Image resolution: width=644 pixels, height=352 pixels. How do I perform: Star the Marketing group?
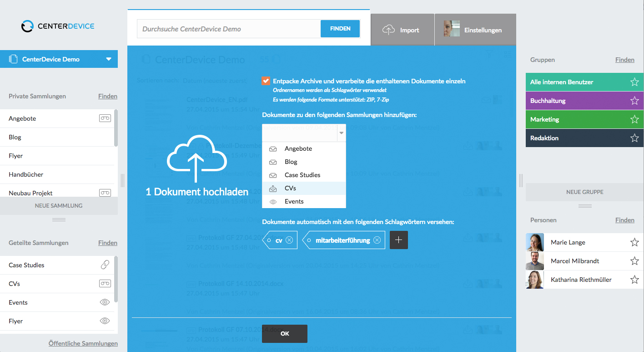[x=634, y=119]
